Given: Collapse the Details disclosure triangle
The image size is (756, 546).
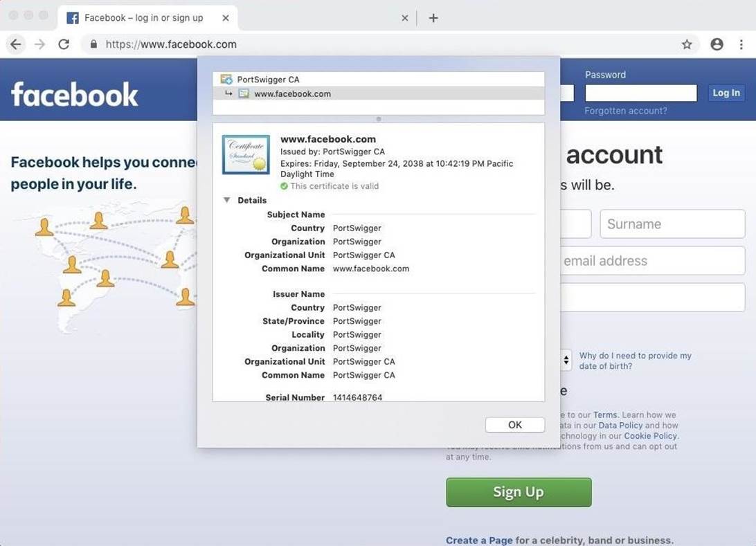Looking at the screenshot, I should coord(226,200).
